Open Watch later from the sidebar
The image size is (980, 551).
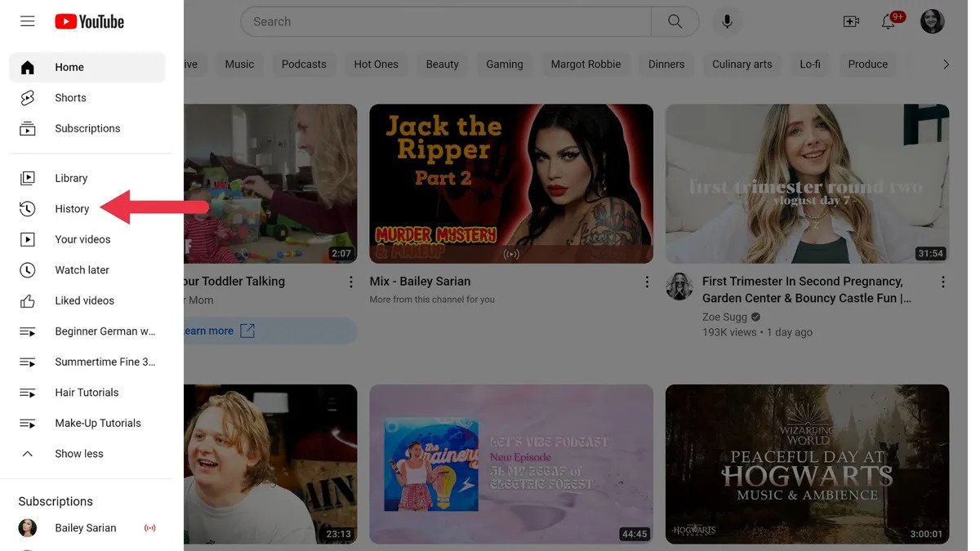click(81, 269)
